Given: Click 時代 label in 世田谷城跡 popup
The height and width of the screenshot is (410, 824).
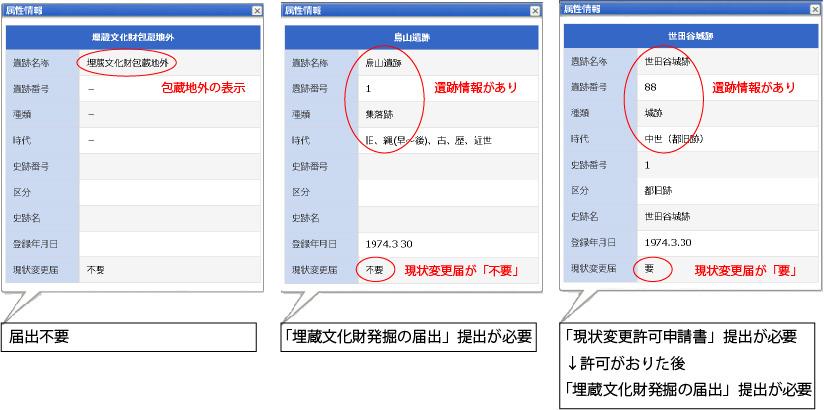Looking at the screenshot, I should 580,139.
